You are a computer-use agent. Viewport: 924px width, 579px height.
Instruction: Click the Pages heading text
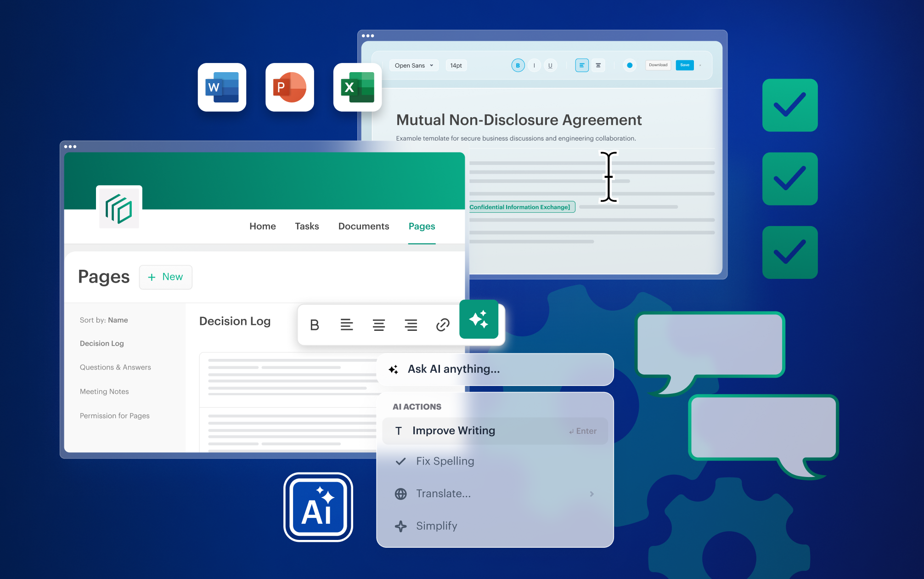point(104,277)
